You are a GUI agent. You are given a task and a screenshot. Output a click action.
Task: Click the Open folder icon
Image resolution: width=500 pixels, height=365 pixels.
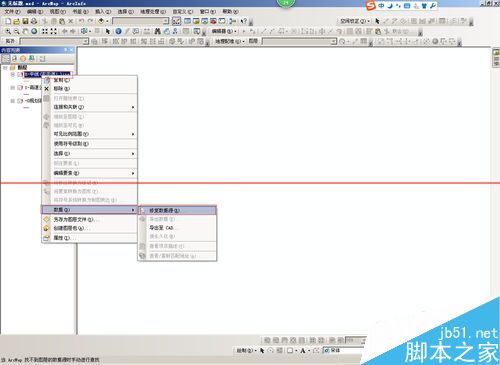(x=16, y=21)
